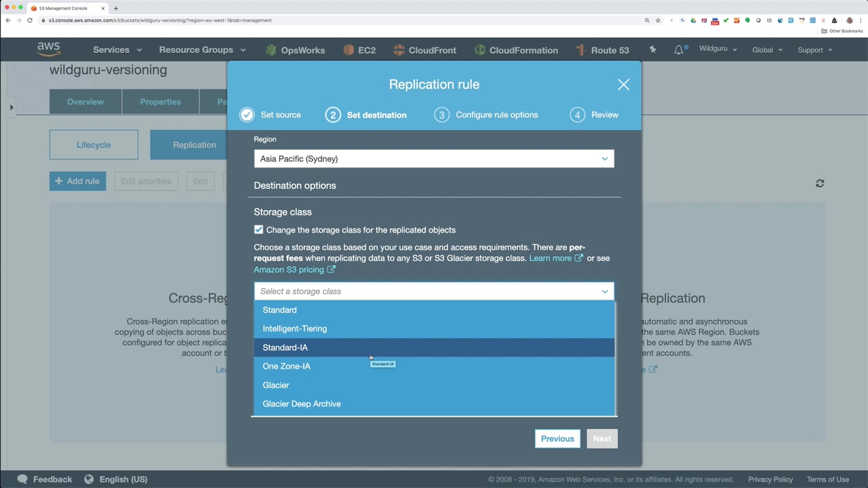The image size is (868, 488).
Task: Click the Set destination step
Action: 366,115
